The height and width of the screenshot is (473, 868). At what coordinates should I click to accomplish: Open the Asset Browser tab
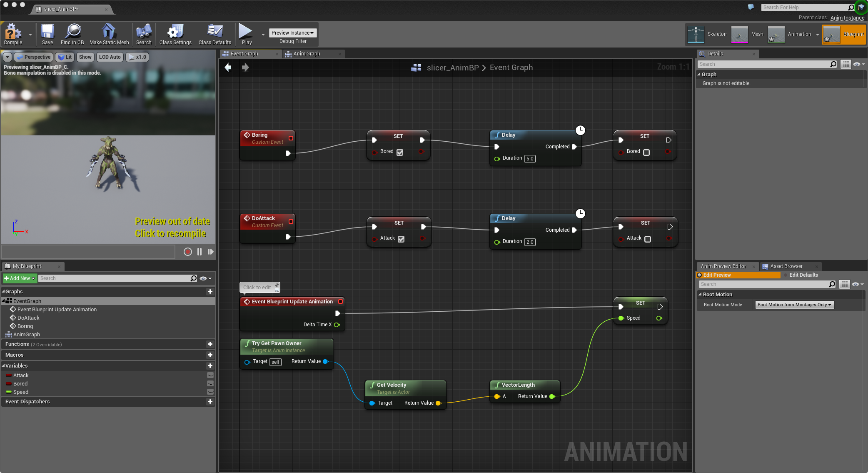coord(789,266)
